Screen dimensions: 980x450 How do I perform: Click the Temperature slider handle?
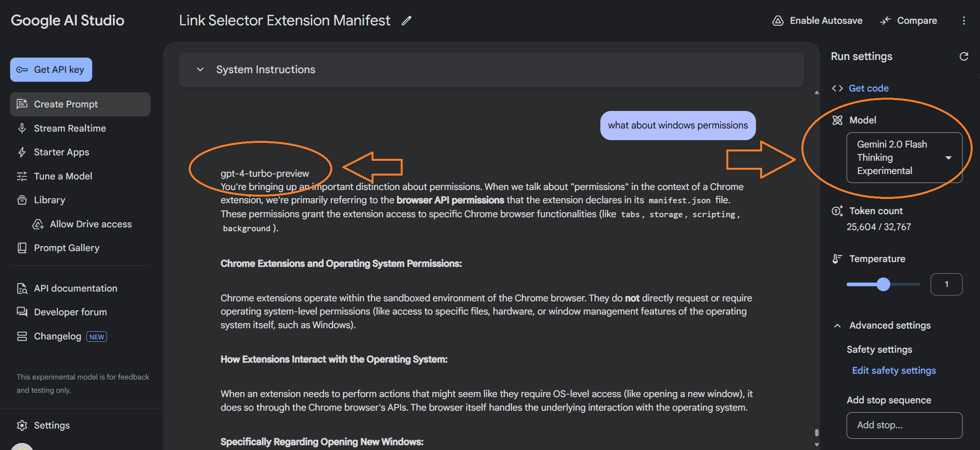[x=883, y=284]
